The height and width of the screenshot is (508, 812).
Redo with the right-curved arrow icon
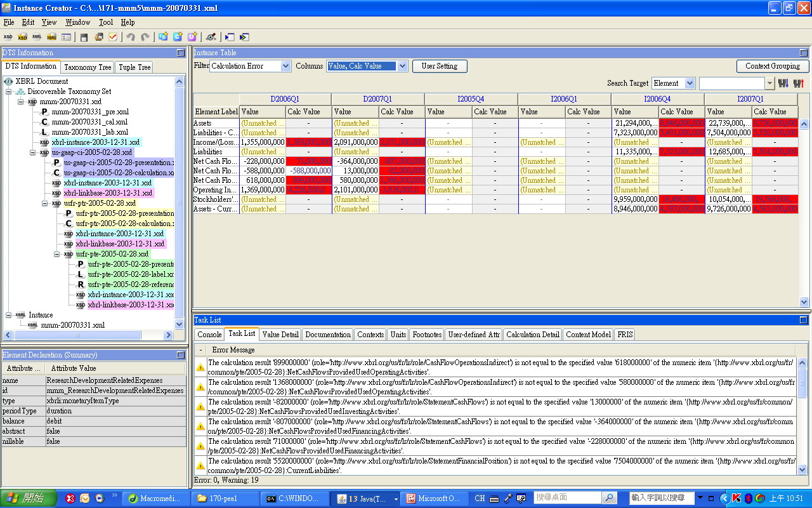pos(145,37)
